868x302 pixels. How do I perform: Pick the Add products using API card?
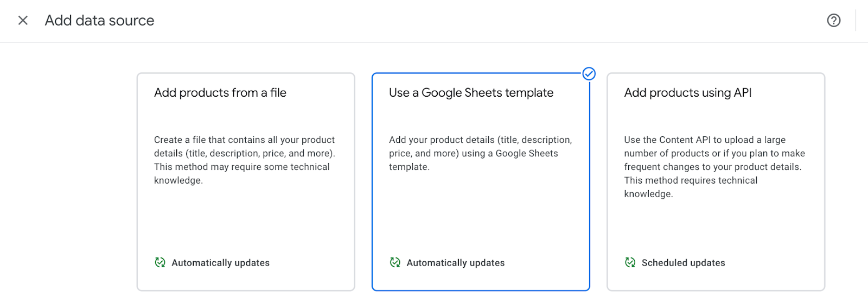click(716, 182)
